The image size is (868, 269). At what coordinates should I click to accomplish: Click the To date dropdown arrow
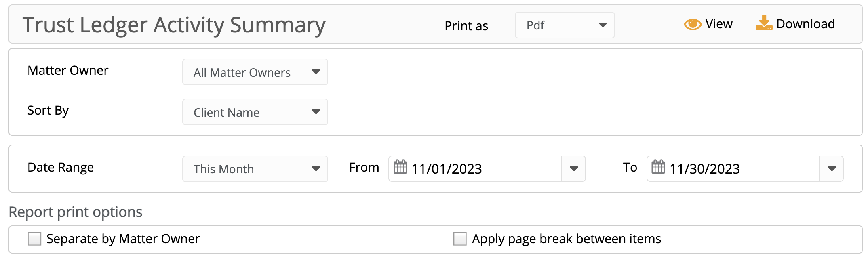point(832,169)
